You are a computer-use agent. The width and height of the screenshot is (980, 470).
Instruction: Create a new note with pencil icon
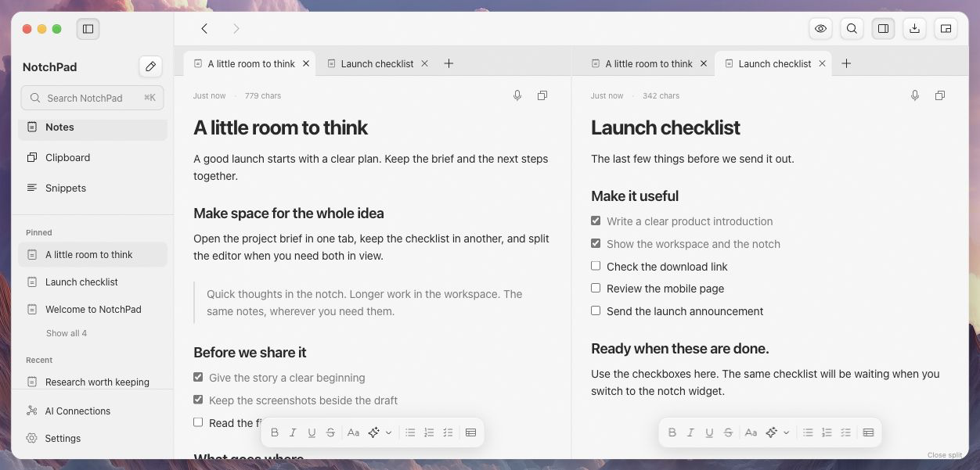click(x=150, y=66)
